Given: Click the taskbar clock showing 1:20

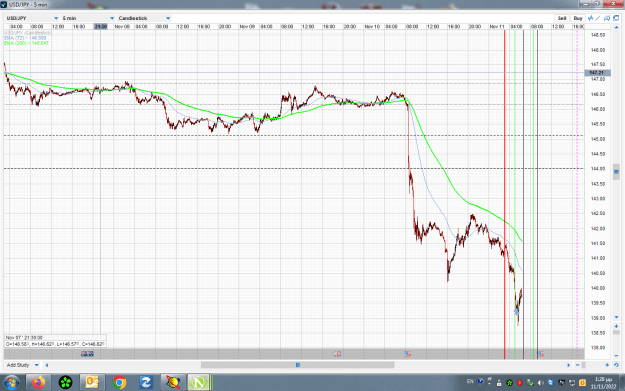Looking at the screenshot, I should 603,383.
